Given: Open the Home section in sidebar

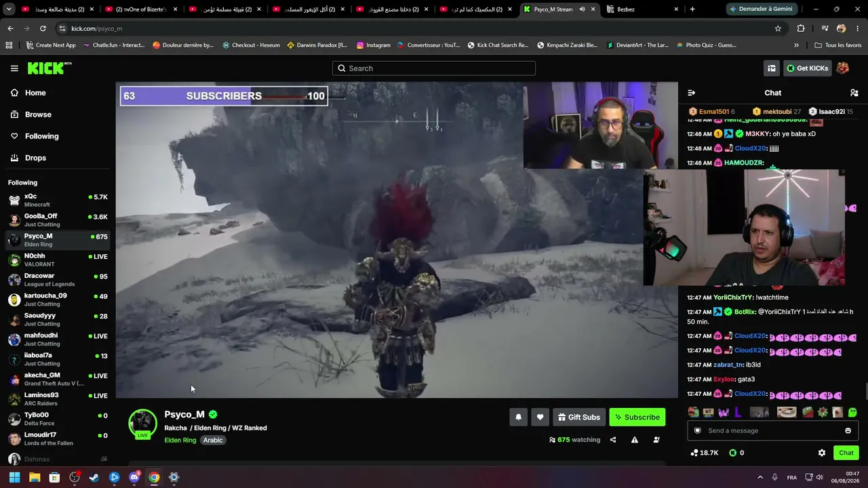Looking at the screenshot, I should (x=35, y=93).
